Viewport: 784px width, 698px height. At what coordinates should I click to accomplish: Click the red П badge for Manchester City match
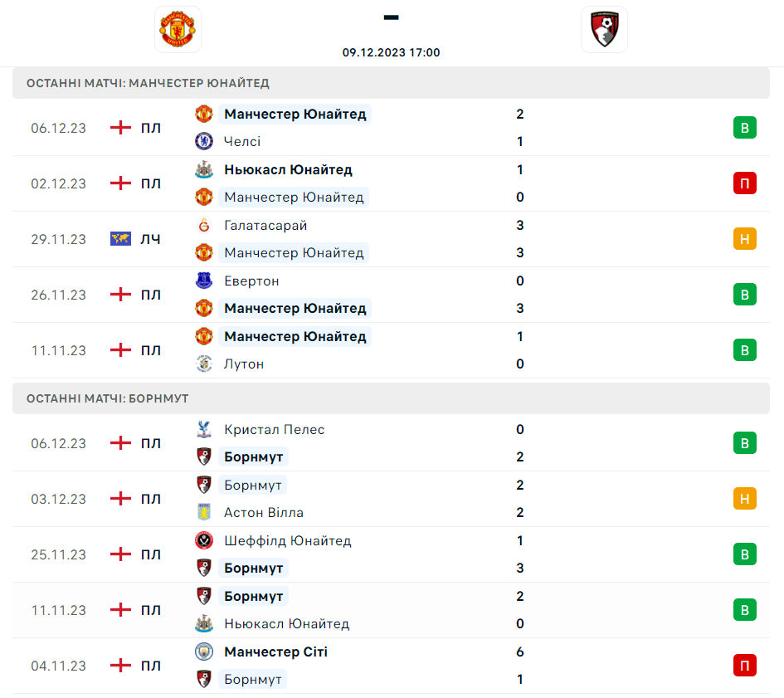tap(744, 666)
